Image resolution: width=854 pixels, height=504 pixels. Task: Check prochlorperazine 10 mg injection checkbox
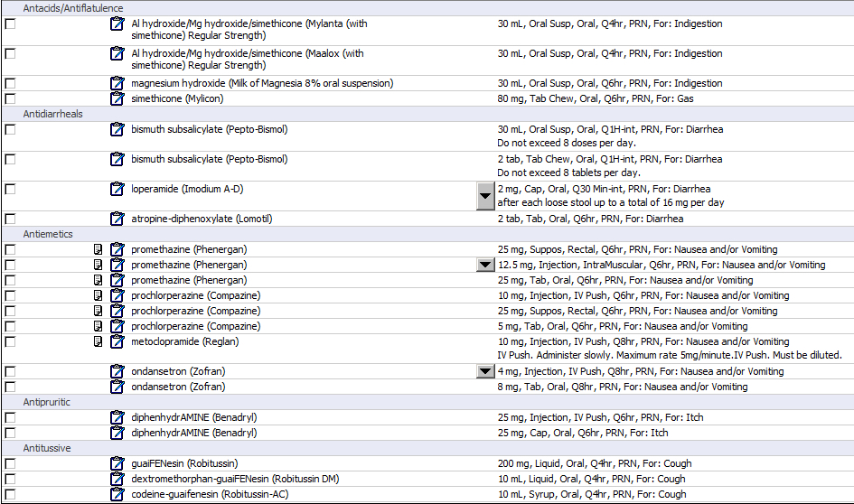tap(10, 295)
